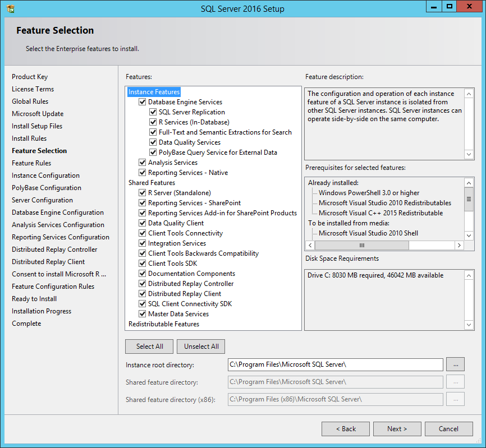Toggle Reporting Services Add-in for SharePoint Products
This screenshot has height=448, width=486.
pyautogui.click(x=143, y=213)
